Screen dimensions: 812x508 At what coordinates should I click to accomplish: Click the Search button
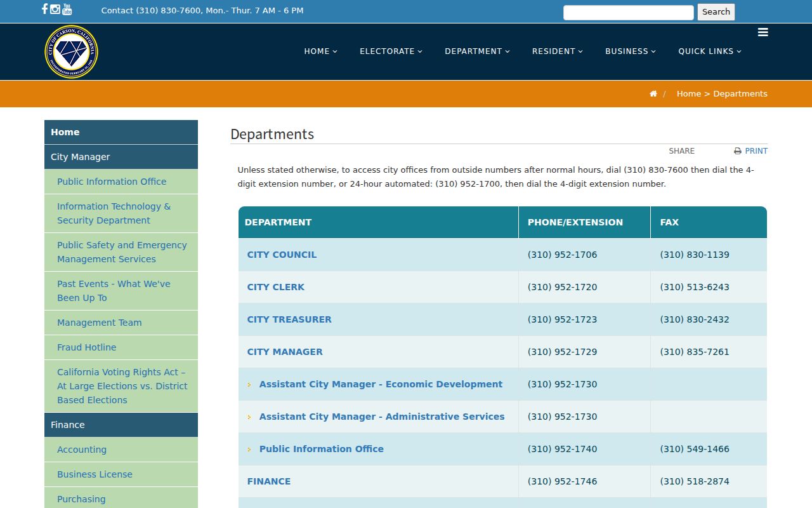coord(716,12)
